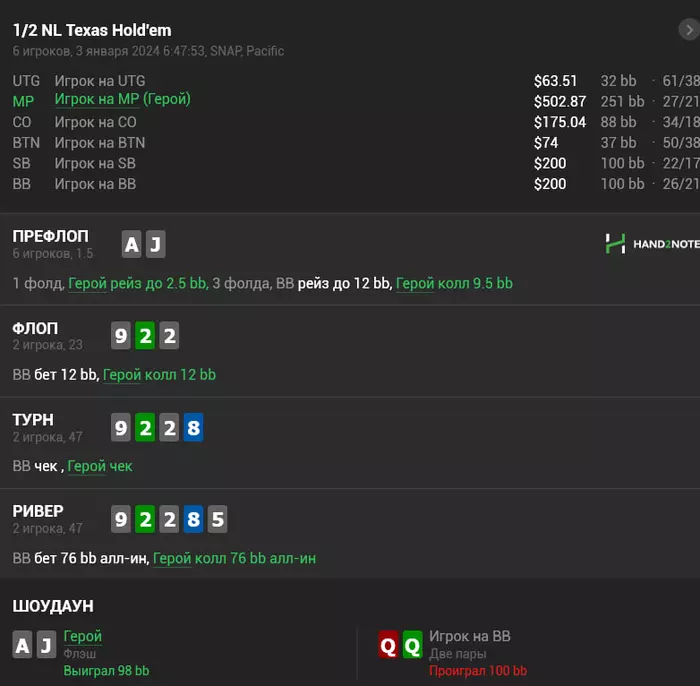Click the green Queen card at showdown
This screenshot has width=700, height=686.
pyautogui.click(x=412, y=647)
